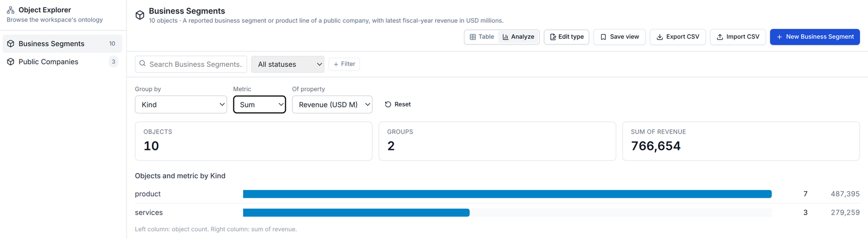
Task: Click the services revenue value 279,259
Action: coord(845,213)
